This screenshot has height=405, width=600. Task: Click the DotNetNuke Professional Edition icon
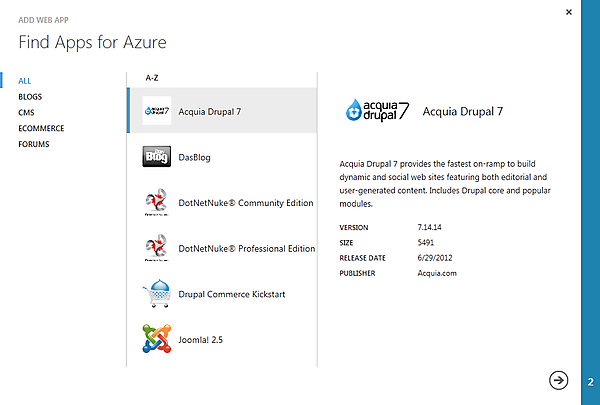click(156, 249)
